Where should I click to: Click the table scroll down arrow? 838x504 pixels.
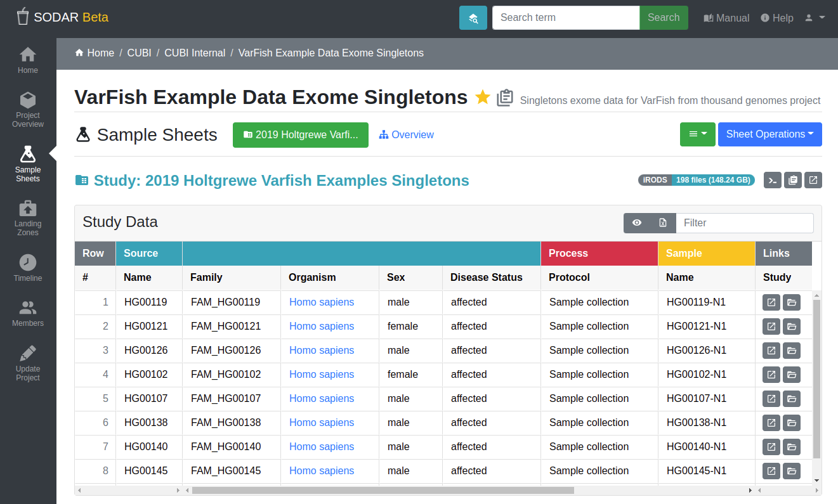[x=817, y=481]
